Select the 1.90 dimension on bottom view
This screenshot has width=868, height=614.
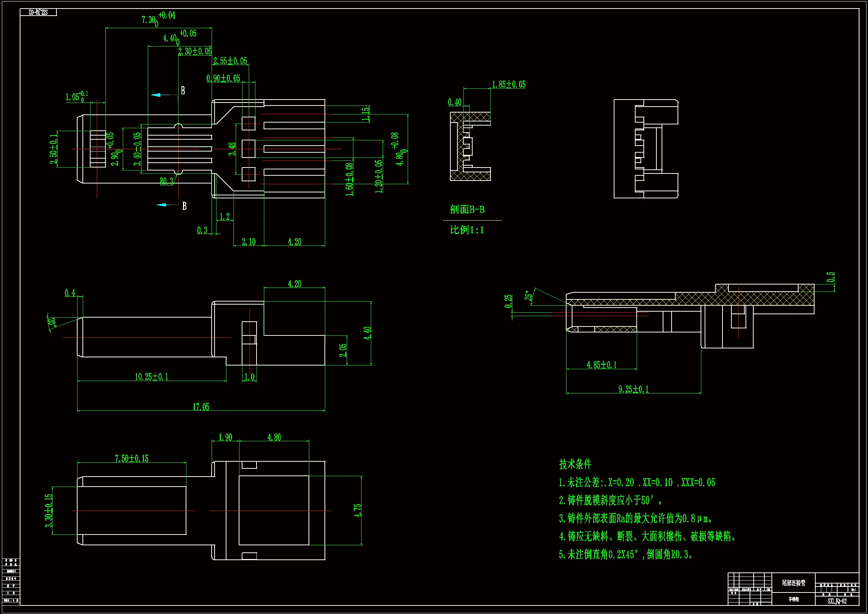pyautogui.click(x=225, y=437)
